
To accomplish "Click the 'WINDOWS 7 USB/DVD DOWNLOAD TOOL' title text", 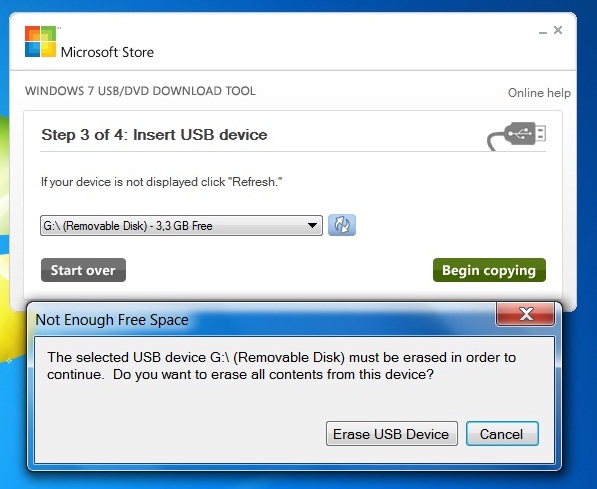I will 140,91.
